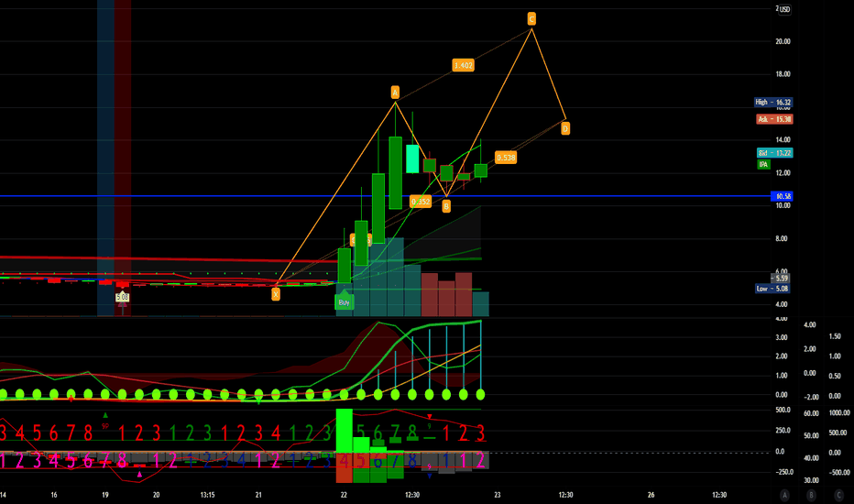Click the 8.00 price axis value

coord(781,238)
